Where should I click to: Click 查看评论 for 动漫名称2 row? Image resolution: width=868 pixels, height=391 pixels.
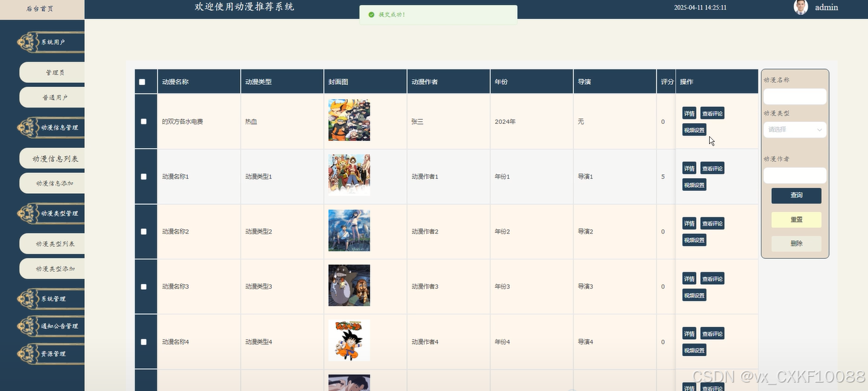(712, 224)
